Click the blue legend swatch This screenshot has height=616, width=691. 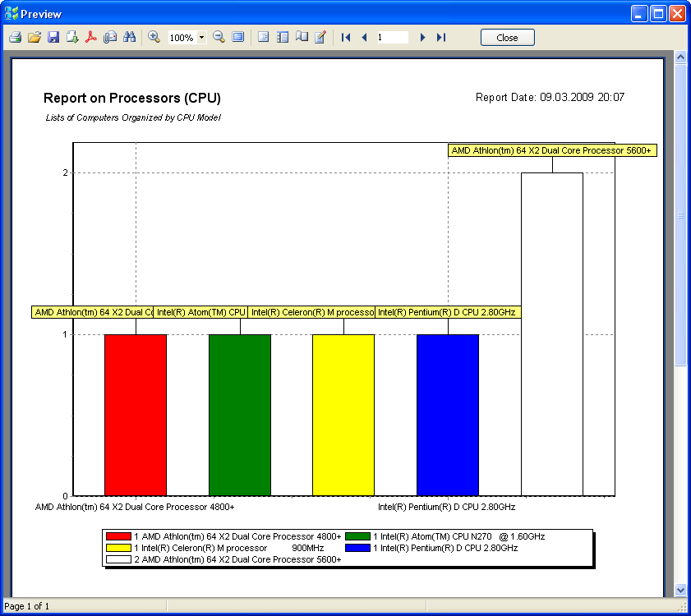357,548
